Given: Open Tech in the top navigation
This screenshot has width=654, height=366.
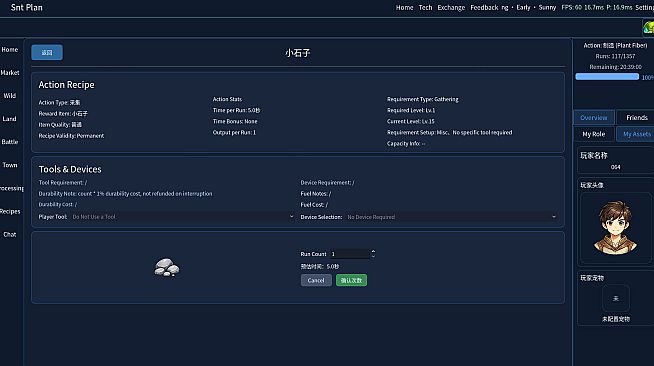Looking at the screenshot, I should (425, 8).
